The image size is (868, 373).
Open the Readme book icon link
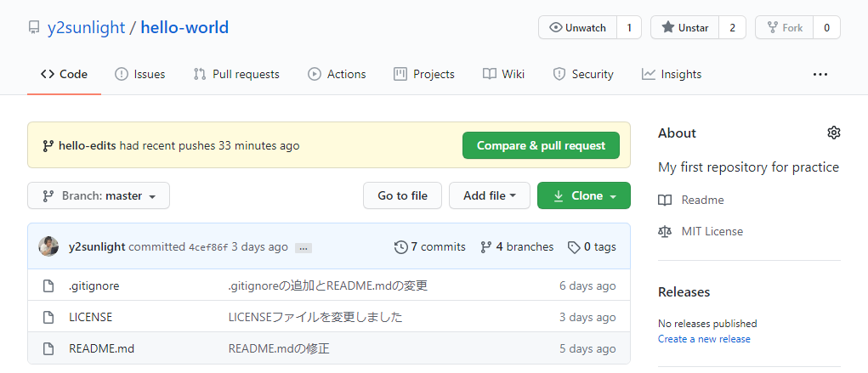[x=665, y=200]
